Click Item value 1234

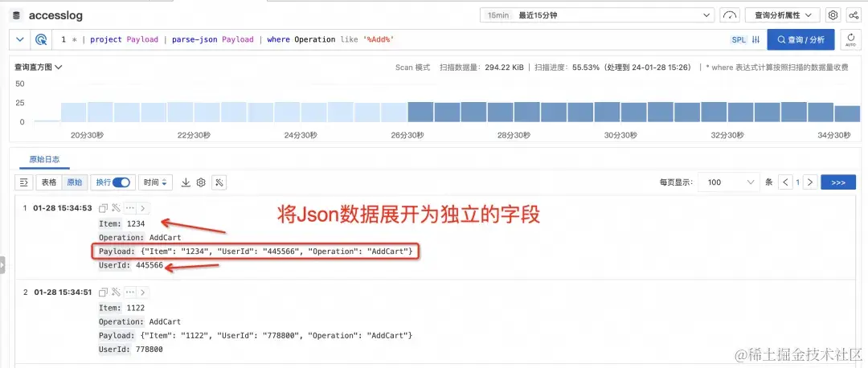tap(136, 223)
